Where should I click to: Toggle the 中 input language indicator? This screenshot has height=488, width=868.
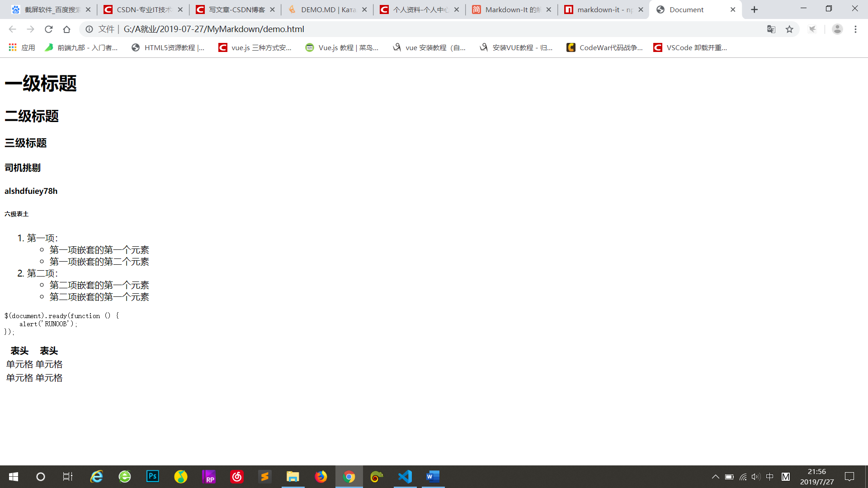tap(769, 477)
